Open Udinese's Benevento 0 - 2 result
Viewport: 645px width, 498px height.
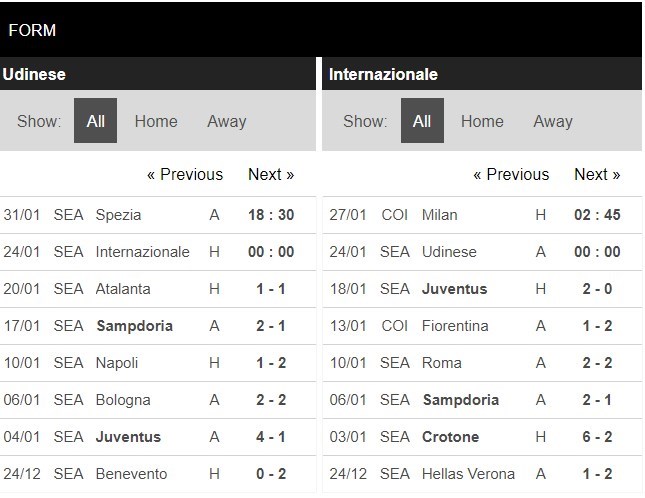272,474
